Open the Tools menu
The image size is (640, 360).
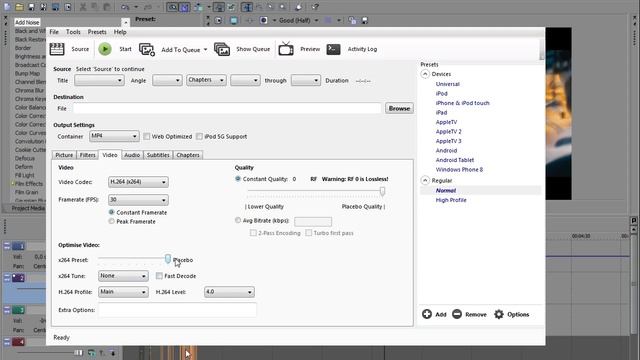click(73, 32)
